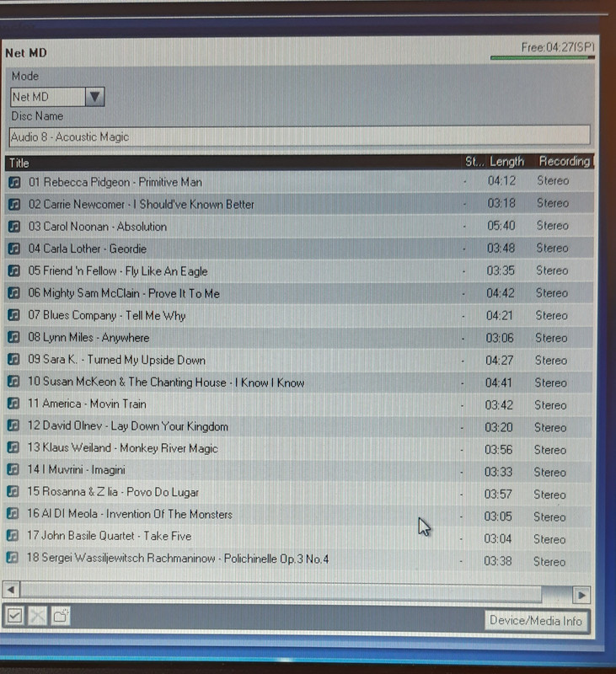Image resolution: width=616 pixels, height=674 pixels.
Task: Click the Recording column header
Action: click(x=565, y=161)
